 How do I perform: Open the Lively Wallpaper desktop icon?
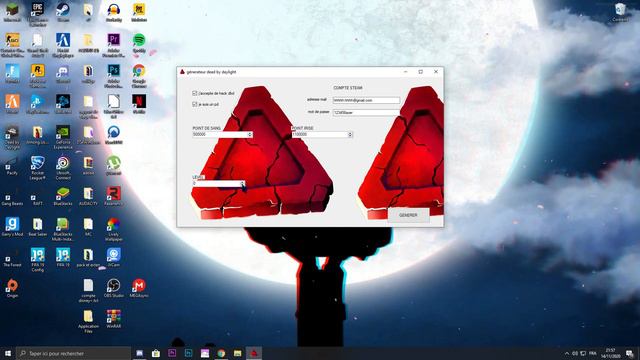point(113,229)
